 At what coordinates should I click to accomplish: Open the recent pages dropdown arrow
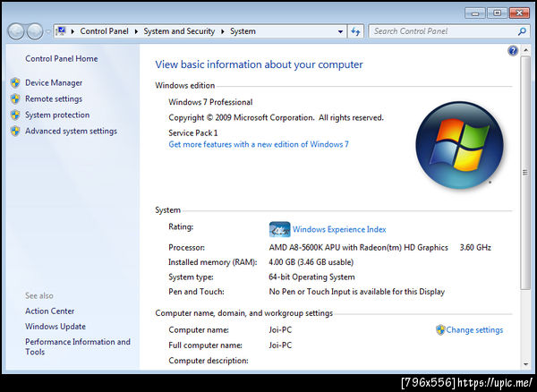click(x=48, y=32)
